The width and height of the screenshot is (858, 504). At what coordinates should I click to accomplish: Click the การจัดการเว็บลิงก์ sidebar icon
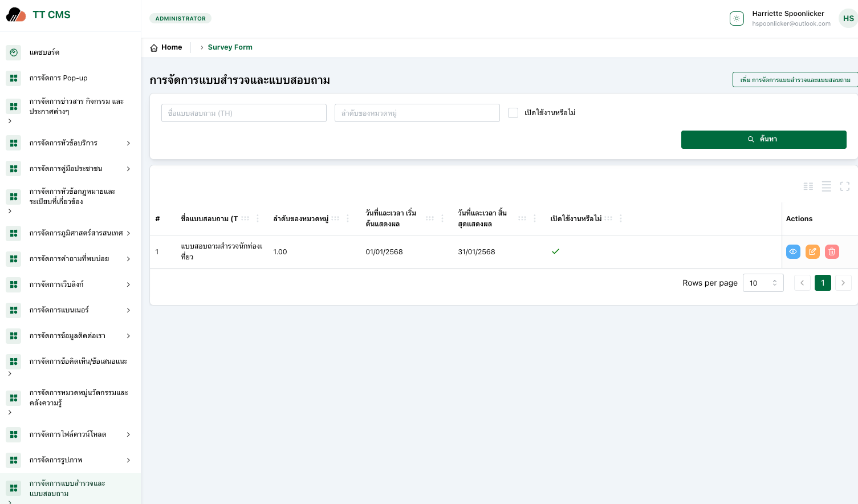(x=14, y=284)
